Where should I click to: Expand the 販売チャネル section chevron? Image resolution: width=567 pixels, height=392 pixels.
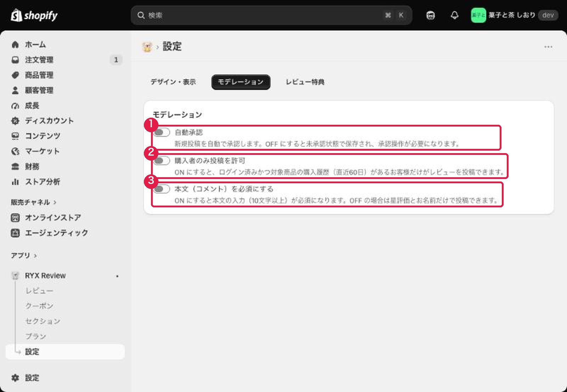(x=55, y=202)
